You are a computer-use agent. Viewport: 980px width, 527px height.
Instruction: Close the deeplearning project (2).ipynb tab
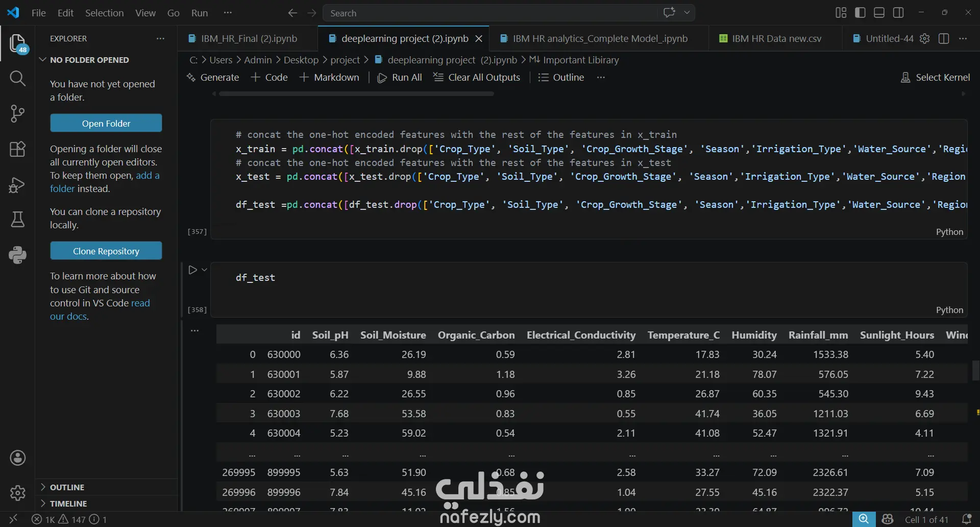coord(479,38)
